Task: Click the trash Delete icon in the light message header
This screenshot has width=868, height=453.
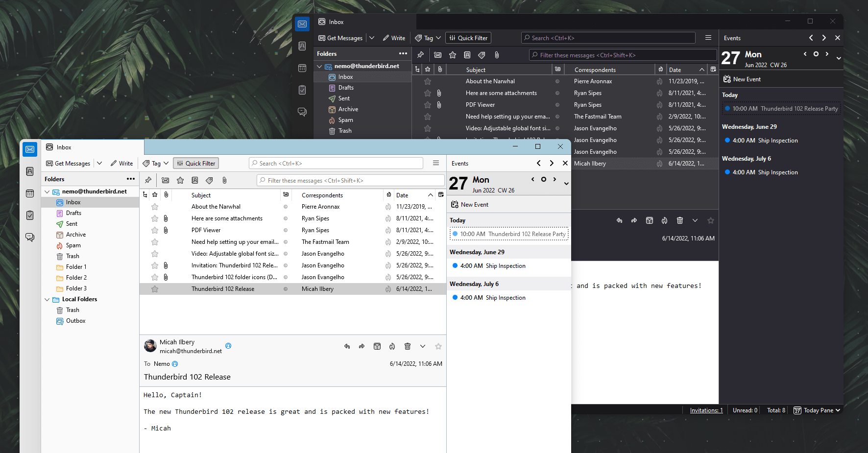Action: [x=407, y=346]
